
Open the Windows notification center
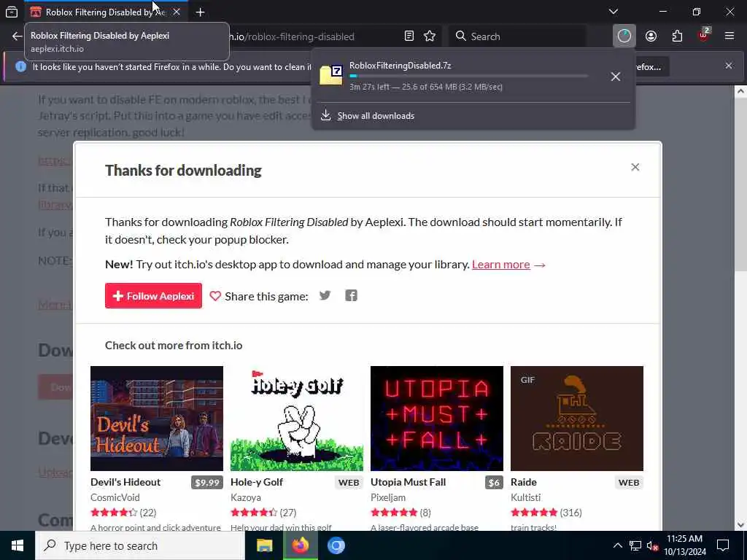(x=723, y=545)
